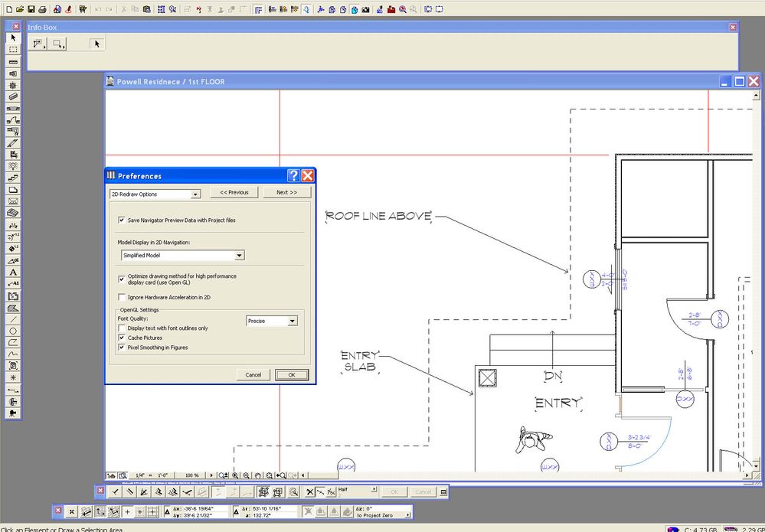This screenshot has height=532, width=765.
Task: Pick the Circle/Arc tool
Action: pos(14,330)
